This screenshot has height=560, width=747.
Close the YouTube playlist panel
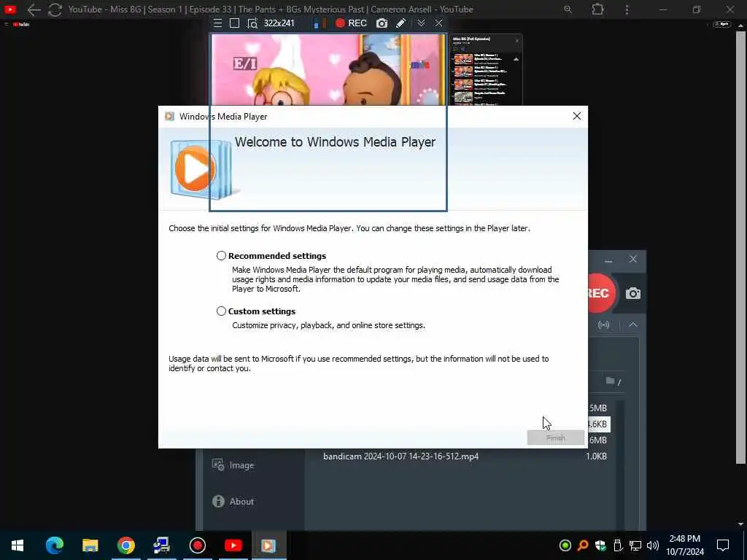point(517,41)
